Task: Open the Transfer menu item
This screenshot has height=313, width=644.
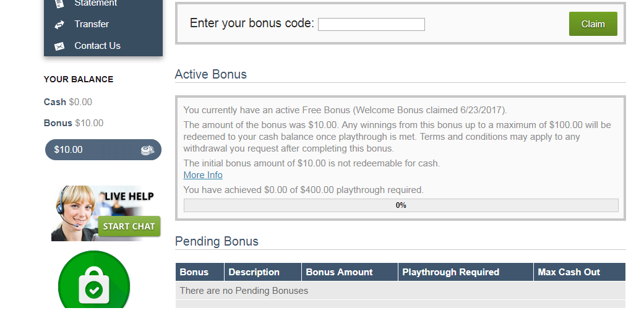Action: click(92, 24)
